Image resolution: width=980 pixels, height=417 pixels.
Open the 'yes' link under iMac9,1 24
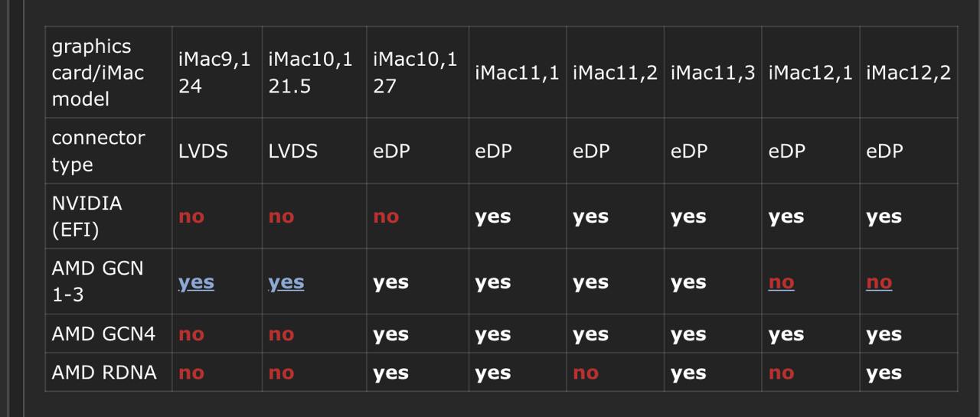(x=196, y=282)
